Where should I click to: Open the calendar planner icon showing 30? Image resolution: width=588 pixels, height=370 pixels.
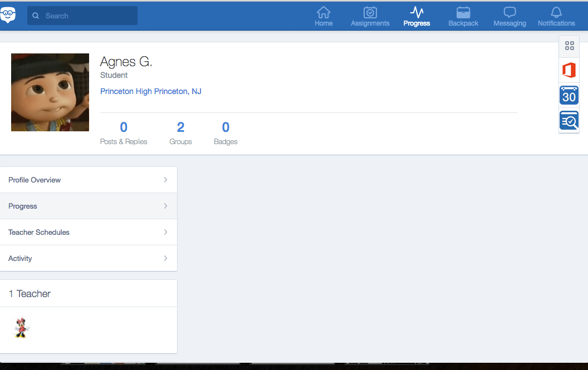tap(569, 95)
